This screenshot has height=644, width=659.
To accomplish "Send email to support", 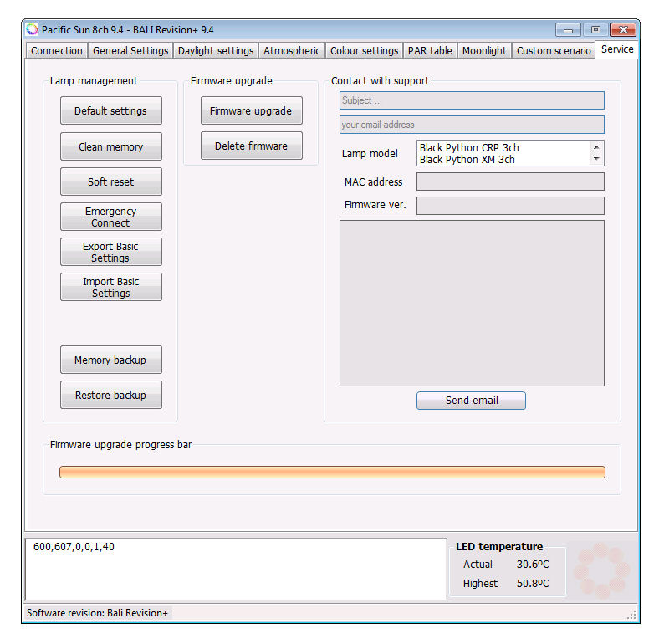I will coord(471,401).
